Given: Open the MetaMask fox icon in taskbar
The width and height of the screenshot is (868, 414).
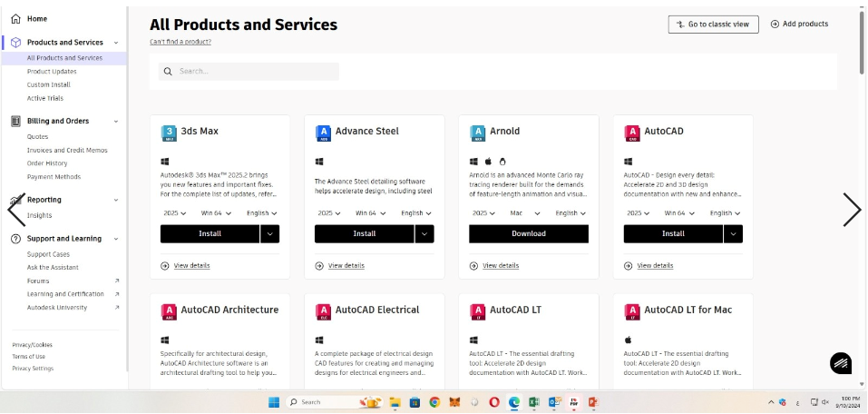Looking at the screenshot, I should [x=454, y=402].
